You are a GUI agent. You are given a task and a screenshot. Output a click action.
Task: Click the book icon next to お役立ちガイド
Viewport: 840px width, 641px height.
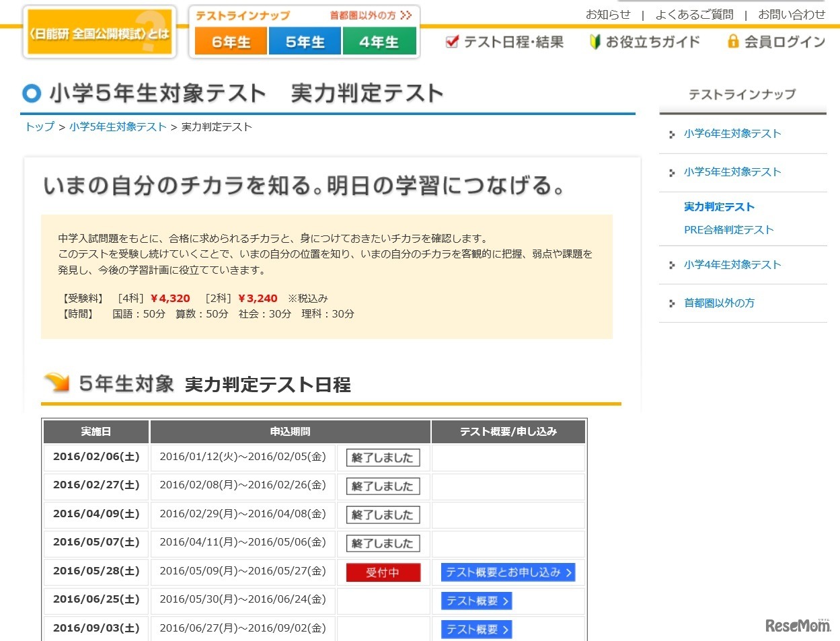[x=595, y=41]
